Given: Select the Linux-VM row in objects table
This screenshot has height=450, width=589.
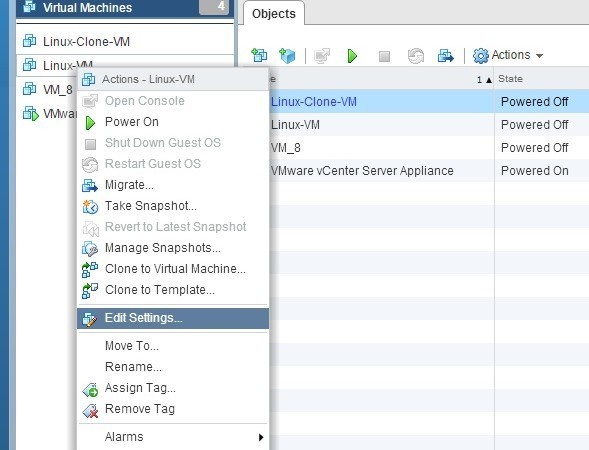Looking at the screenshot, I should pos(429,125).
